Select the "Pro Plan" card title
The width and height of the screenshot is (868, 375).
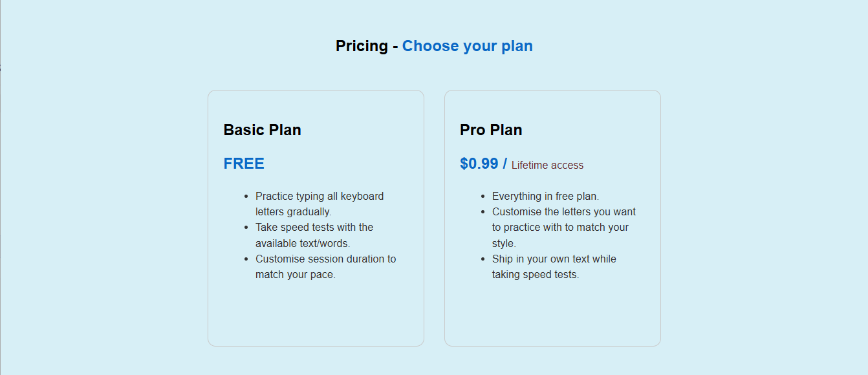click(x=491, y=130)
